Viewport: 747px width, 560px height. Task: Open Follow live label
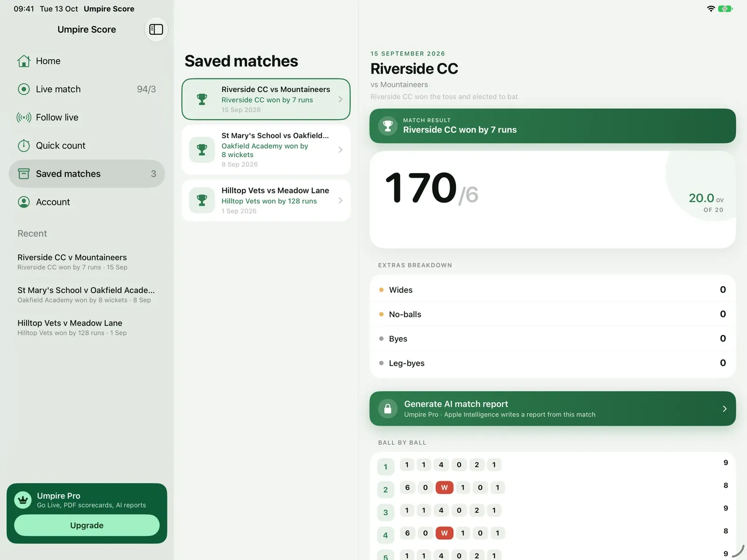[57, 118]
